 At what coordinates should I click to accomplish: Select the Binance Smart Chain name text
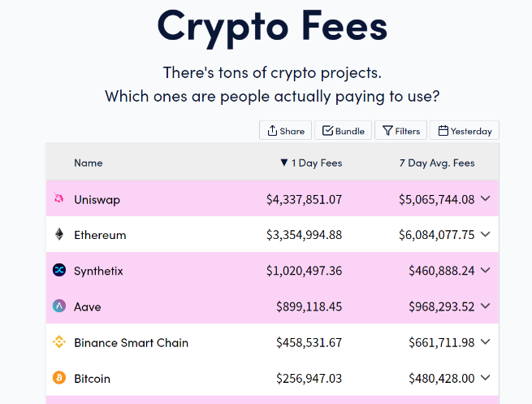pyautogui.click(x=132, y=342)
